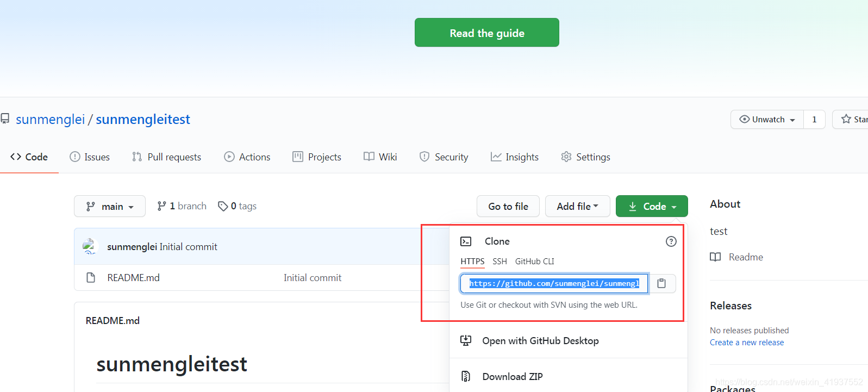Click the ZIP file icon
The height and width of the screenshot is (392, 868).
[466, 376]
